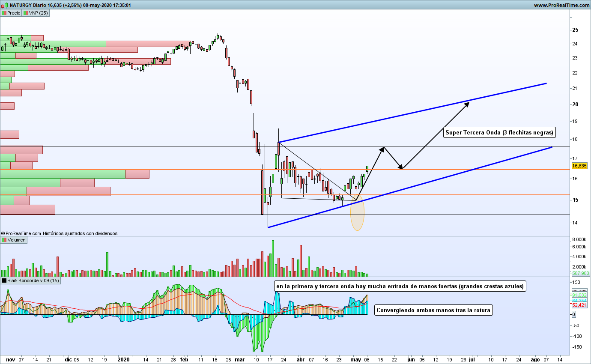Open the Precio settings label
This screenshot has width=591, height=364.
click(14, 13)
